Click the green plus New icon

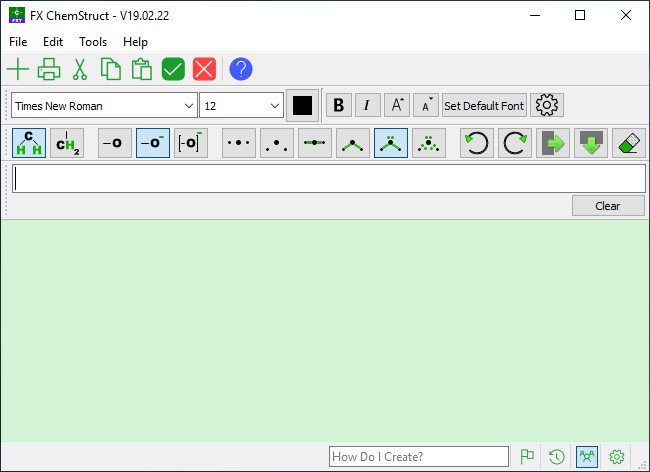(x=18, y=69)
